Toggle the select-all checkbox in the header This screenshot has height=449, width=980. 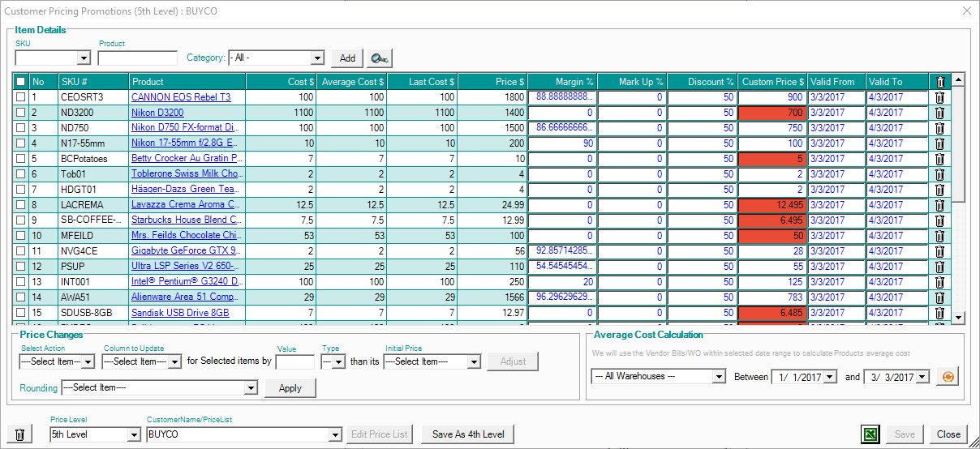pos(20,82)
